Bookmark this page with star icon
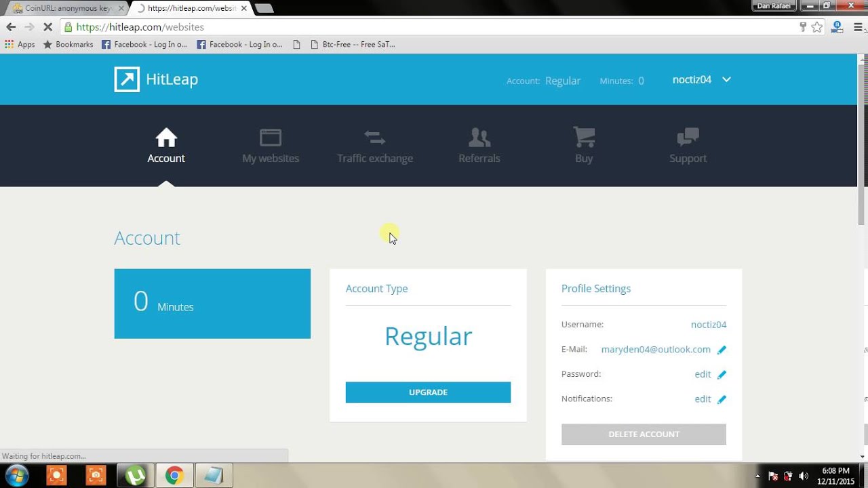Image resolution: width=868 pixels, height=488 pixels. (x=817, y=27)
